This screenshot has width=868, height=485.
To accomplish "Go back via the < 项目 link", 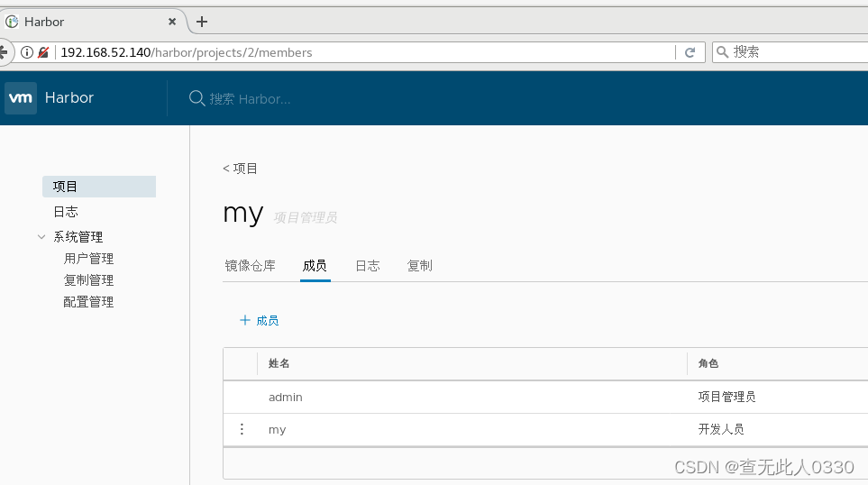I will pos(241,169).
